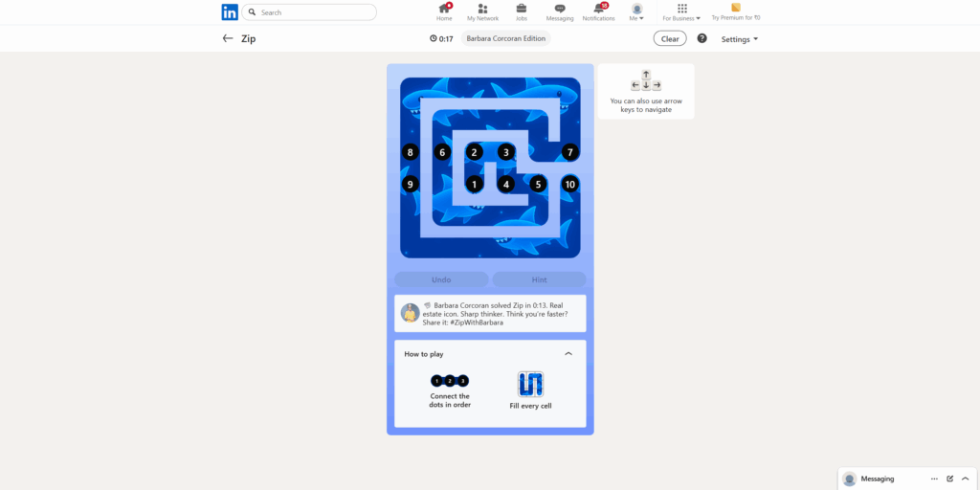
Task: Click the Fill every cell illustration
Action: point(530,384)
